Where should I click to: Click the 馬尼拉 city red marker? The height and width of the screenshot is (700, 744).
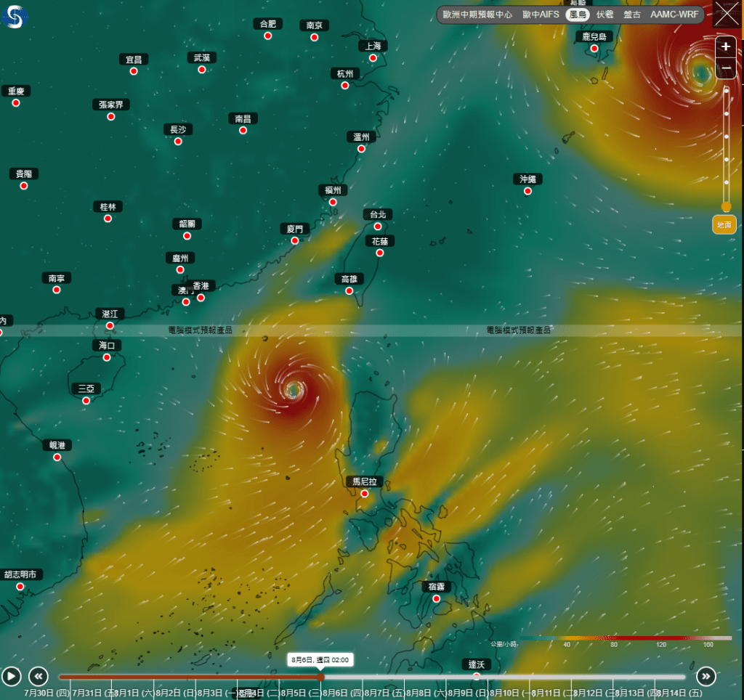[365, 494]
